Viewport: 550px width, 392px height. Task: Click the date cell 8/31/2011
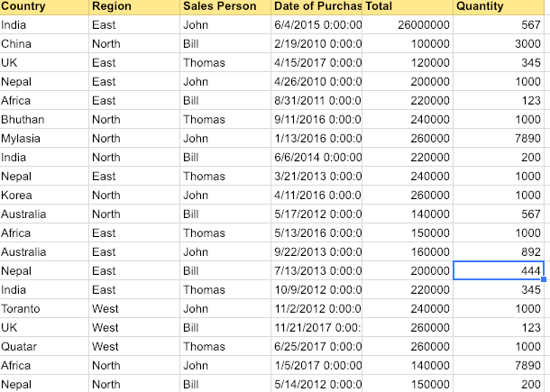[316, 101]
